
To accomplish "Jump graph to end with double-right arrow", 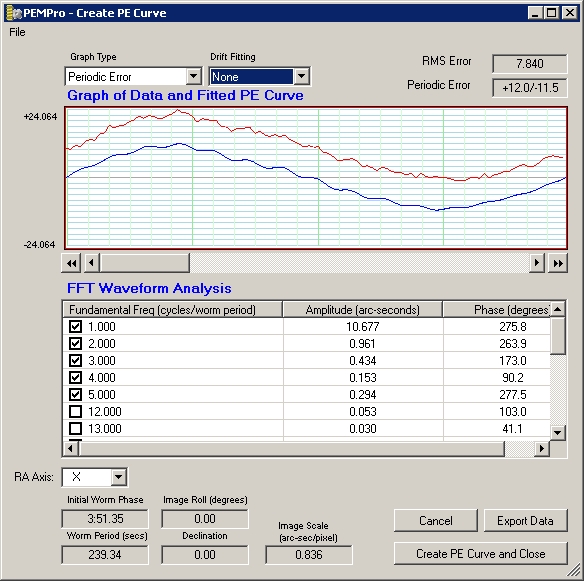I will tap(558, 263).
